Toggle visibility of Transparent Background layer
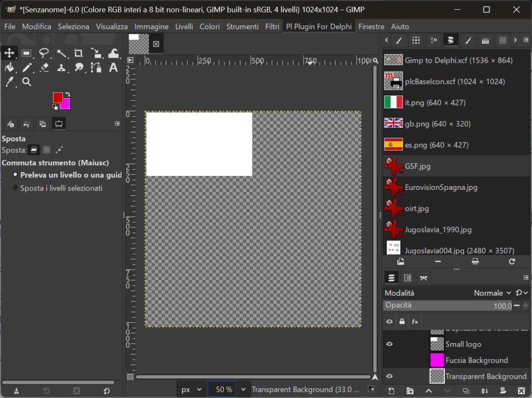Viewport: 532px width, 398px height. pyautogui.click(x=389, y=376)
